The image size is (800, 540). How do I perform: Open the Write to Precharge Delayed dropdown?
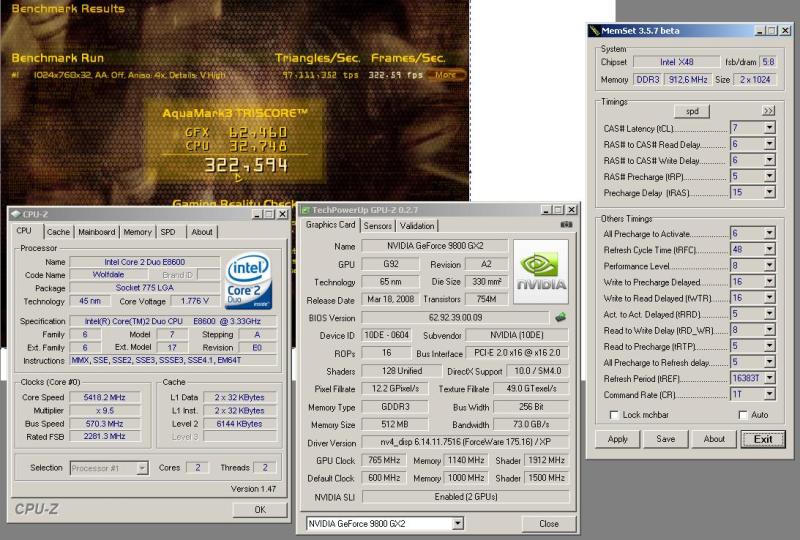(x=769, y=282)
